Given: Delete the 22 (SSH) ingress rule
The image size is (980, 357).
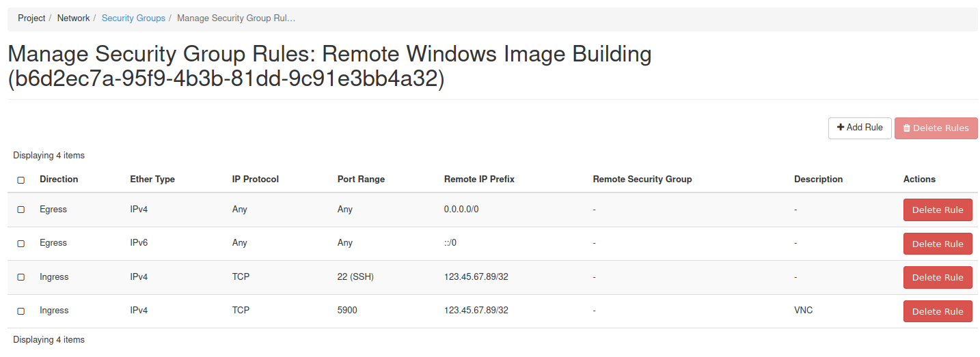Looking at the screenshot, I should (938, 277).
